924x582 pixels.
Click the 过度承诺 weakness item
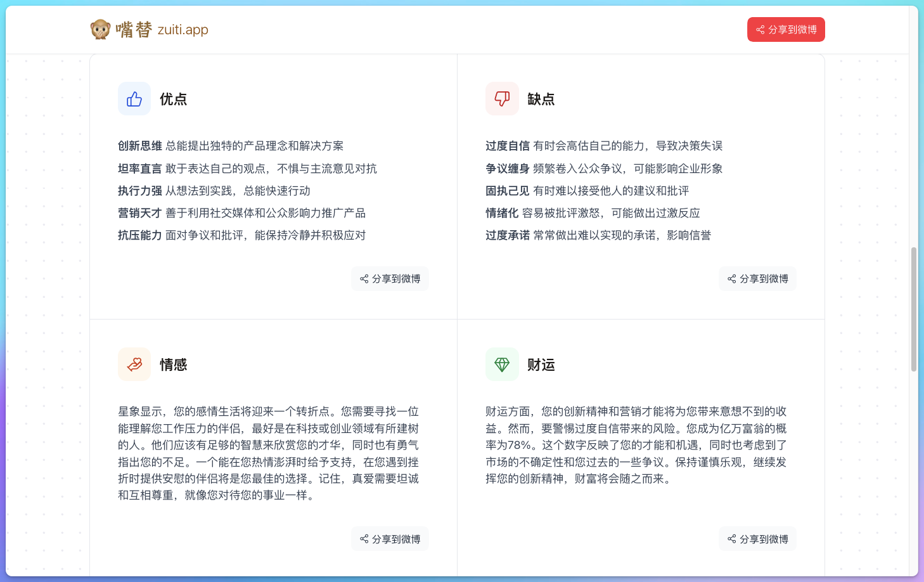508,235
